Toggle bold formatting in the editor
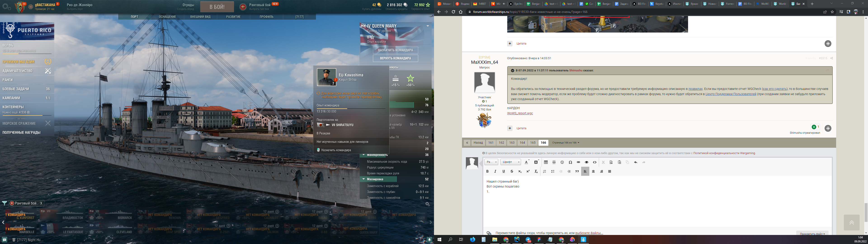This screenshot has width=868, height=244. click(x=487, y=171)
